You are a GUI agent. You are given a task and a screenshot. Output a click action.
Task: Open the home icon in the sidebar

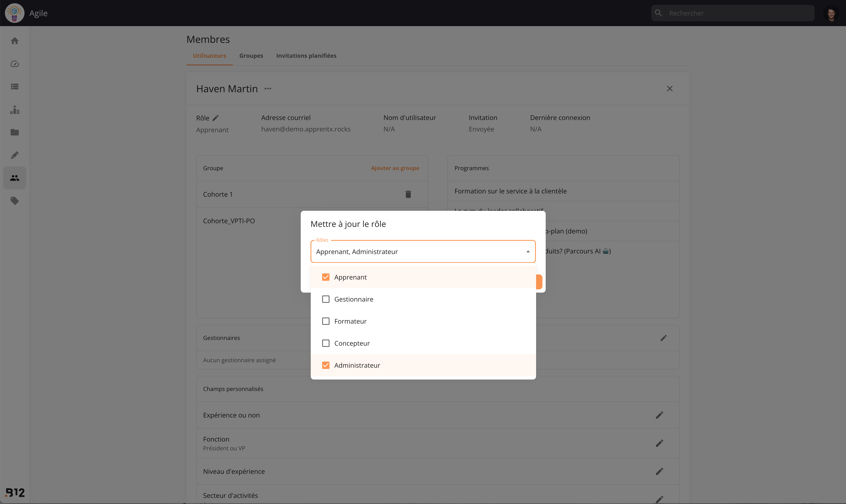click(x=15, y=41)
